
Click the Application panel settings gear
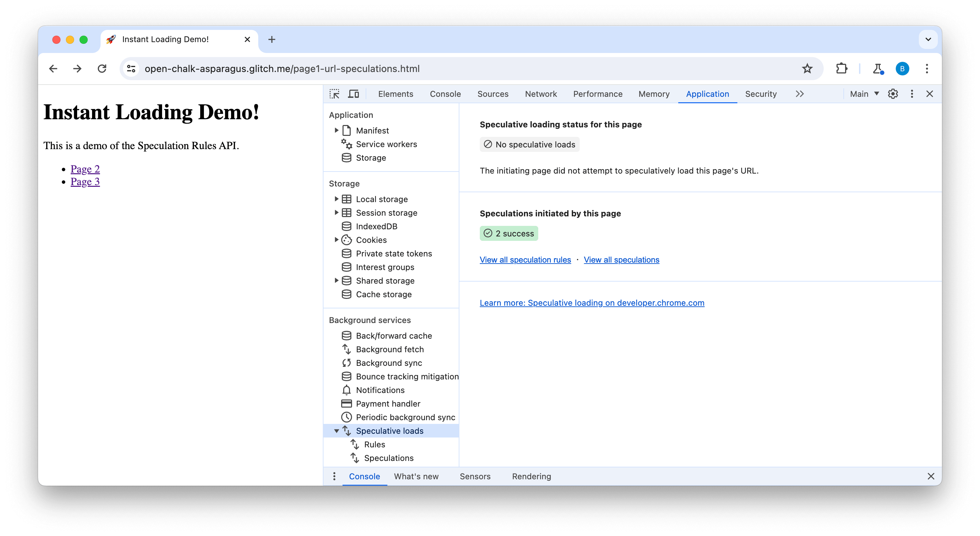tap(893, 94)
